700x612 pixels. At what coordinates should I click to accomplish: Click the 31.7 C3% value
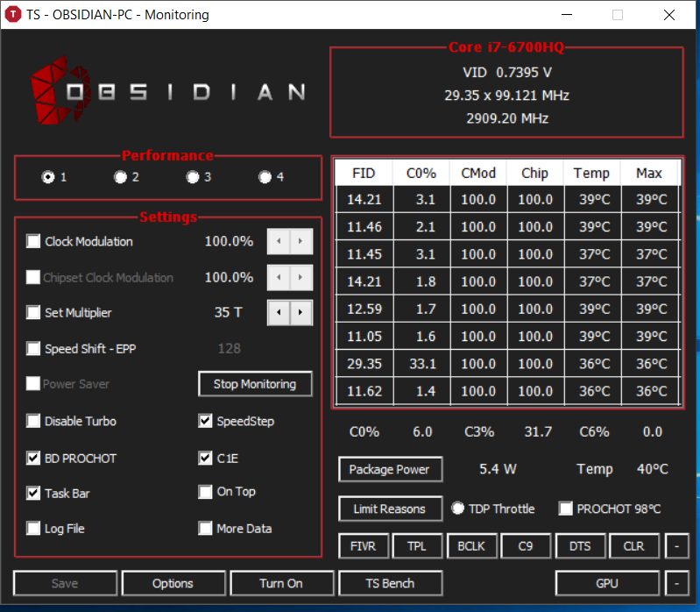[538, 431]
